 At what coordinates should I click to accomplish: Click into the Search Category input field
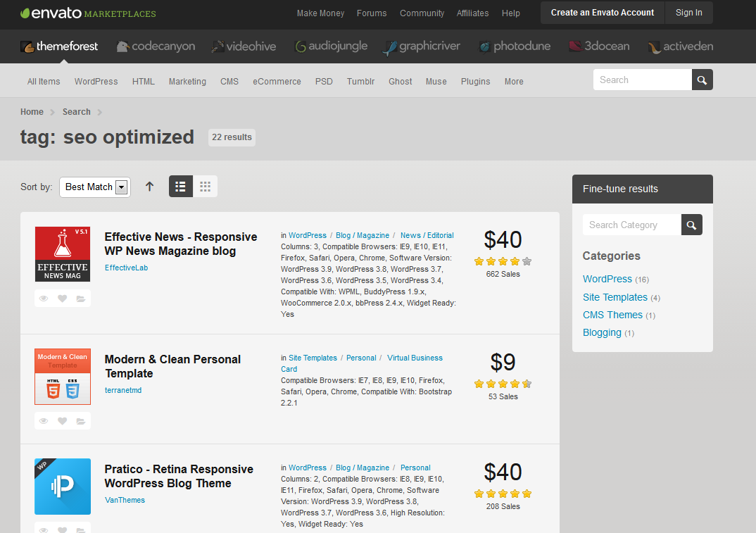631,225
